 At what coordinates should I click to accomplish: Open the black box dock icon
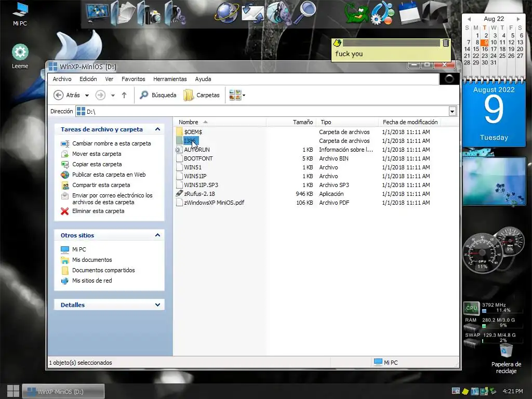tap(435, 13)
